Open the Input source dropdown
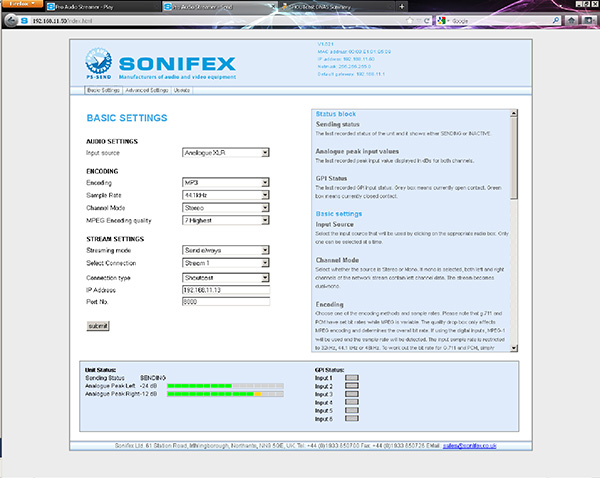Image resolution: width=600 pixels, height=478 pixels. point(226,153)
